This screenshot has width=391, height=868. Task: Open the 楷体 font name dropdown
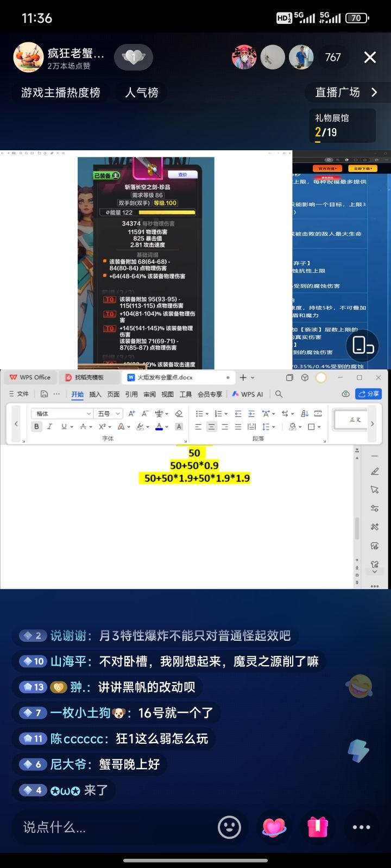point(89,413)
